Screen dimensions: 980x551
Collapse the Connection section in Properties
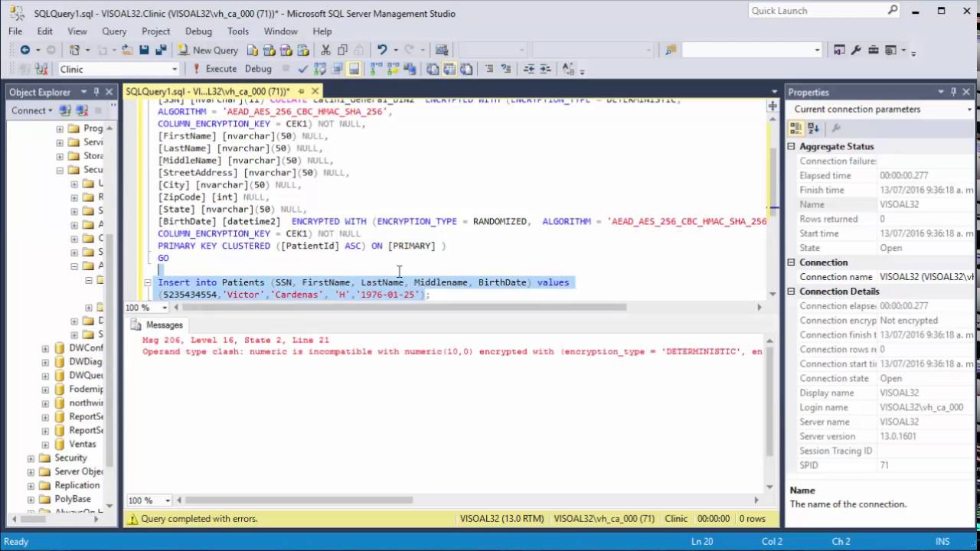click(792, 262)
